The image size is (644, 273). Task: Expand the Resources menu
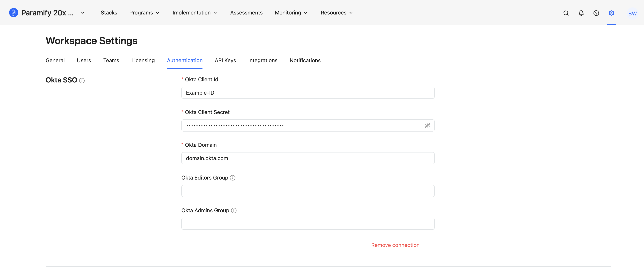tap(337, 13)
